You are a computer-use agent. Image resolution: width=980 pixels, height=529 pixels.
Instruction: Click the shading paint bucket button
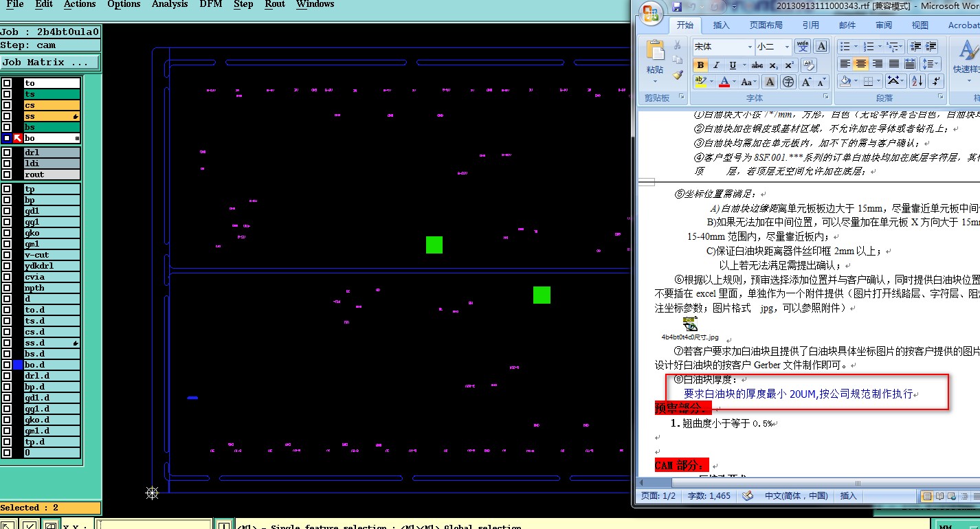[x=846, y=82]
